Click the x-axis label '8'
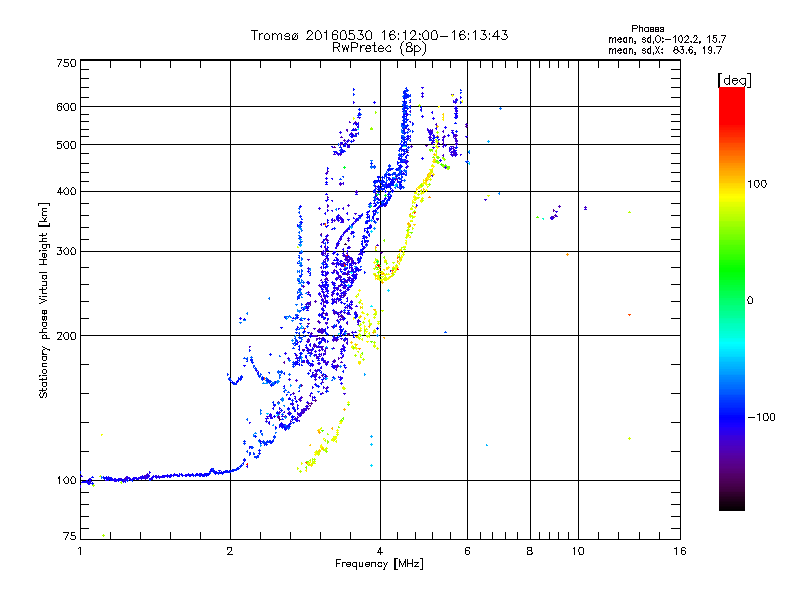800x600 pixels. click(530, 551)
